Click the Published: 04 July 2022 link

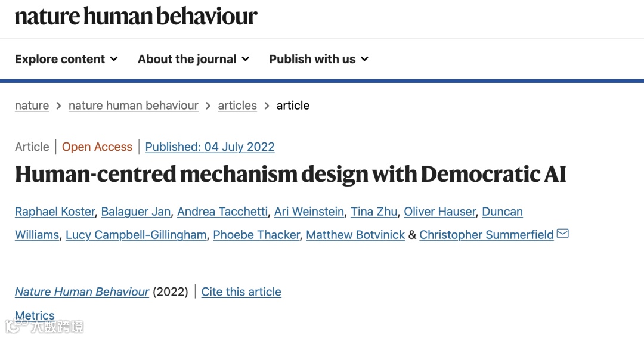[209, 147]
